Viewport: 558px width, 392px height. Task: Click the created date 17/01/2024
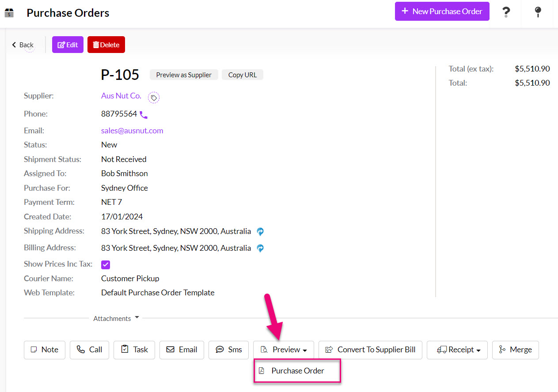pos(122,217)
